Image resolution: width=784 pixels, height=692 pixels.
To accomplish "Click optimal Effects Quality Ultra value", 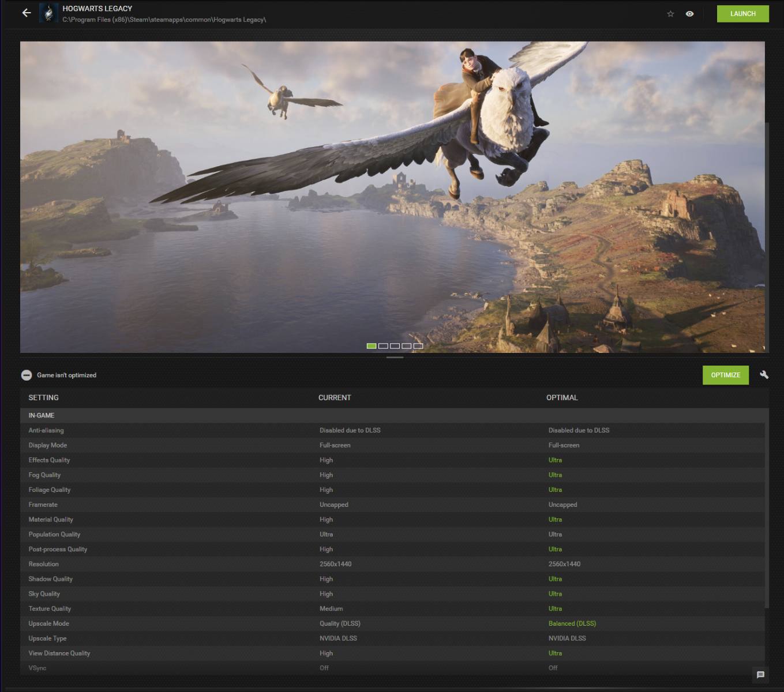I will click(555, 460).
